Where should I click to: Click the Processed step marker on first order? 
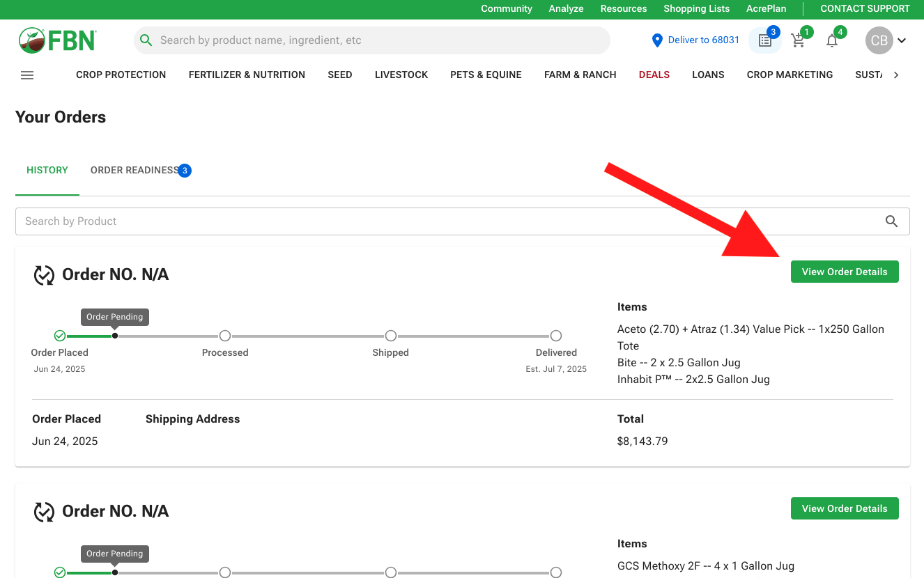point(225,336)
